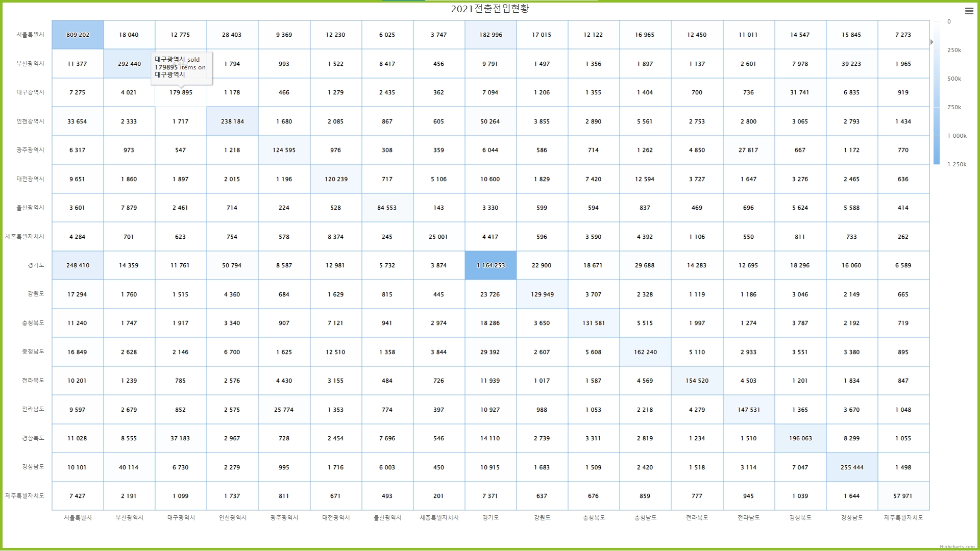This screenshot has height=551, width=980.
Task: Click the 제주특별자치도 label on the x-axis
Action: tap(903, 518)
